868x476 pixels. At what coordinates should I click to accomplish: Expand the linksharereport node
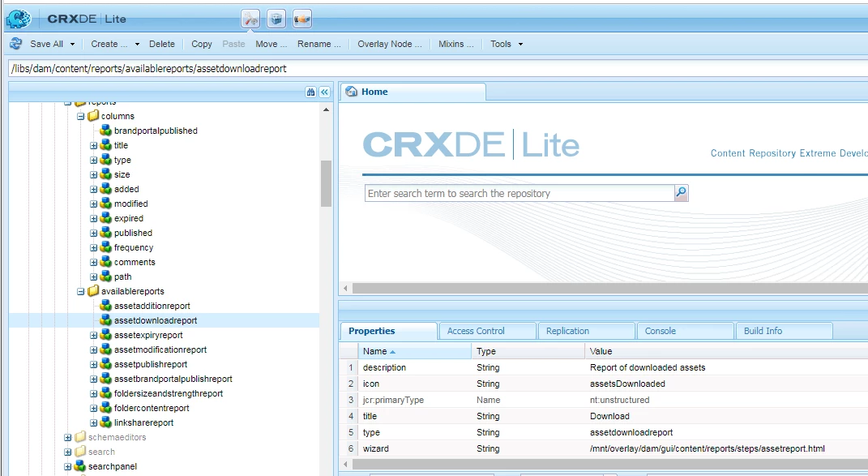[93, 422]
